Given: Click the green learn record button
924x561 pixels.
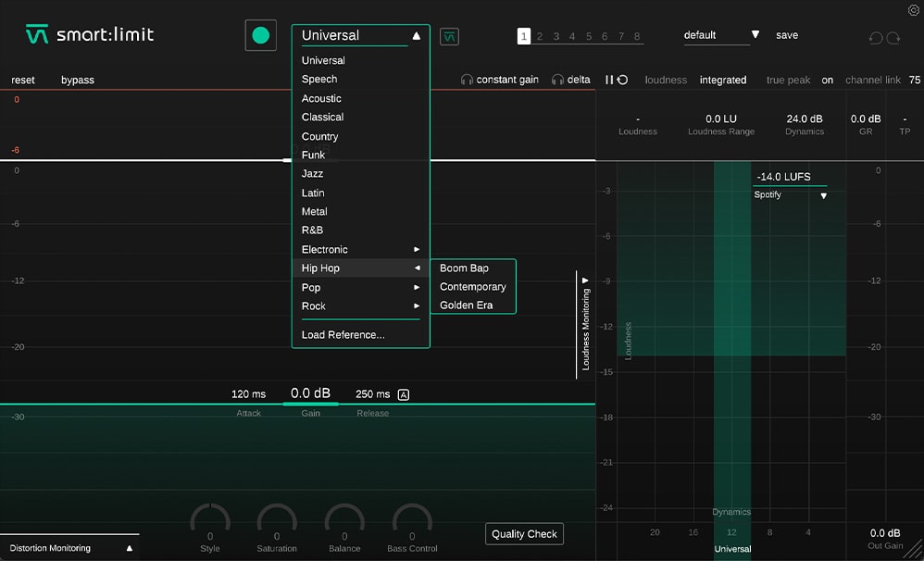Looking at the screenshot, I should (x=260, y=35).
